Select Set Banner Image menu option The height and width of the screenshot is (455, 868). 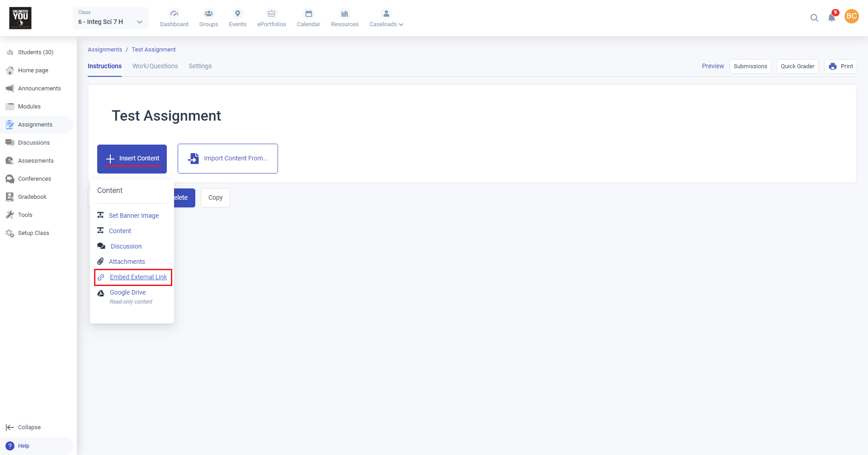pyautogui.click(x=134, y=216)
